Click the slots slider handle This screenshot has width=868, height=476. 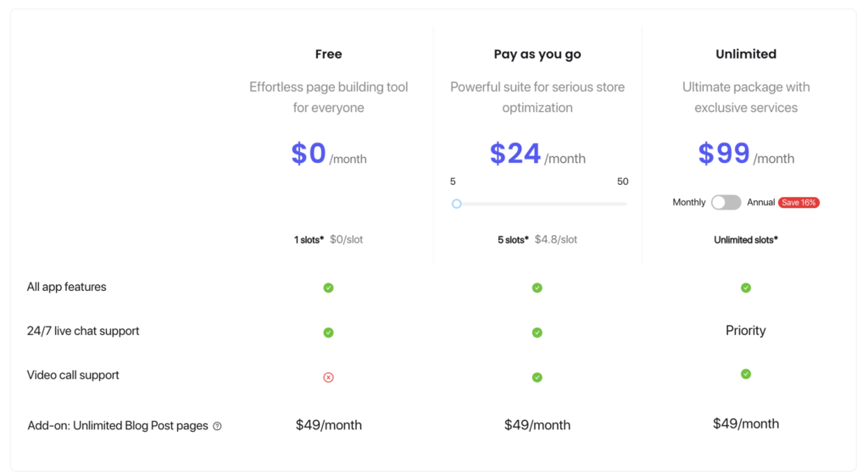(x=456, y=204)
